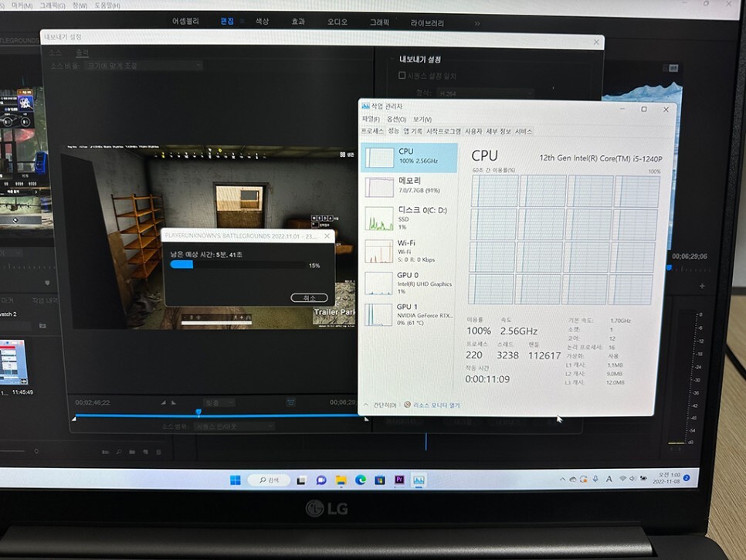Switch to the 프로세스 tab
This screenshot has height=560, width=746.
click(x=372, y=131)
